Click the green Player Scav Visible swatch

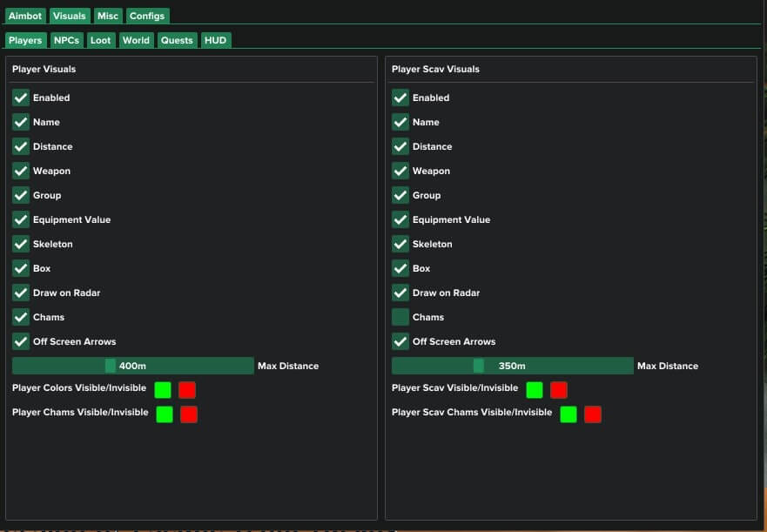point(535,389)
